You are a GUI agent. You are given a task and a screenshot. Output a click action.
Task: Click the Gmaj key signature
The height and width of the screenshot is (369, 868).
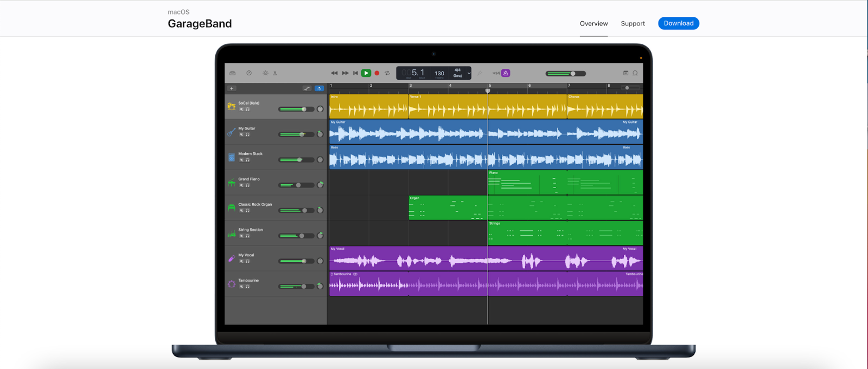pos(457,76)
